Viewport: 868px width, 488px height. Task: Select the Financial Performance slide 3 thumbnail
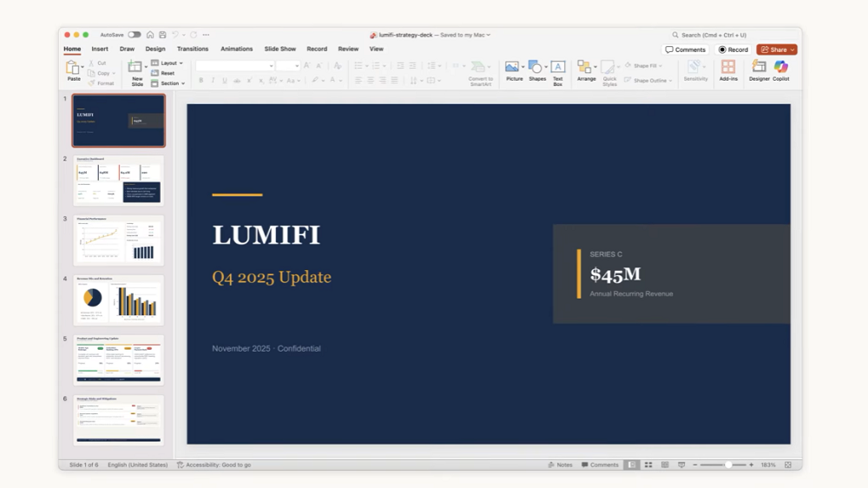pos(119,241)
